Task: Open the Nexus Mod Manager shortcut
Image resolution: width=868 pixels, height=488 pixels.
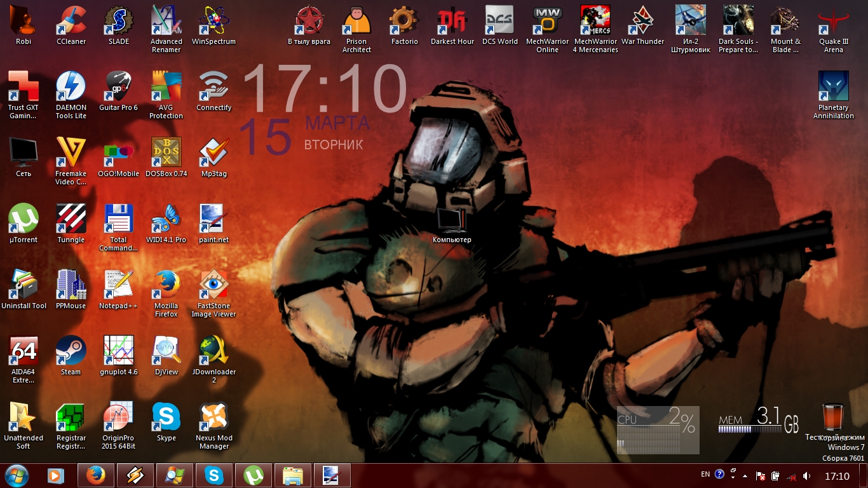Action: (x=214, y=418)
